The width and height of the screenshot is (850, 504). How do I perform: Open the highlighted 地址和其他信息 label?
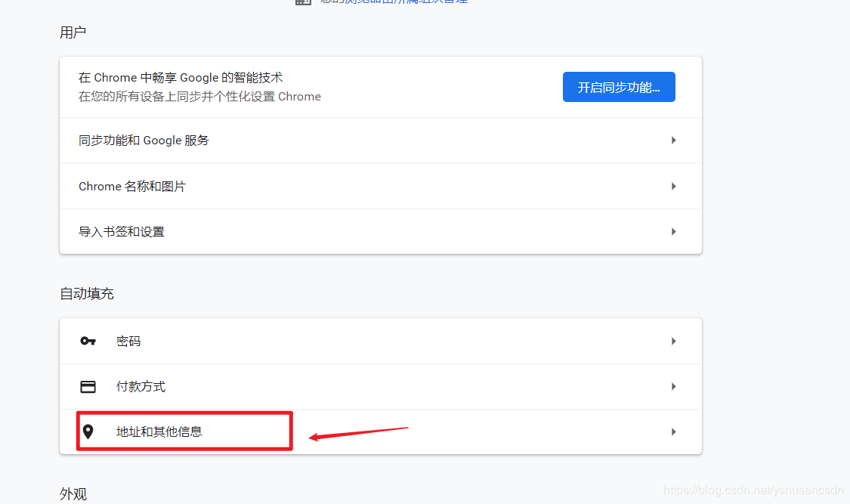tap(159, 432)
